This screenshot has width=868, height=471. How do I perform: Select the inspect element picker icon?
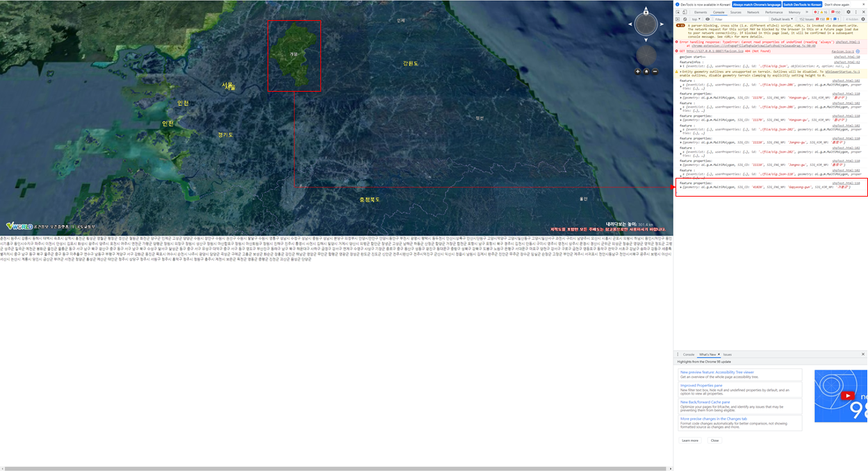678,12
